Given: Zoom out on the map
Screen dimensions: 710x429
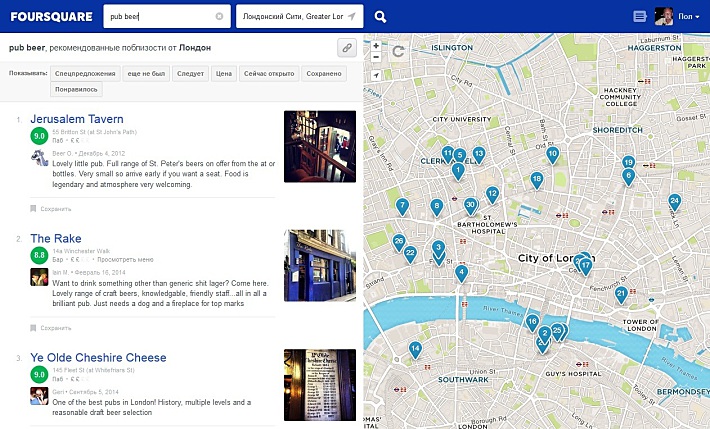Looking at the screenshot, I should [376, 312].
